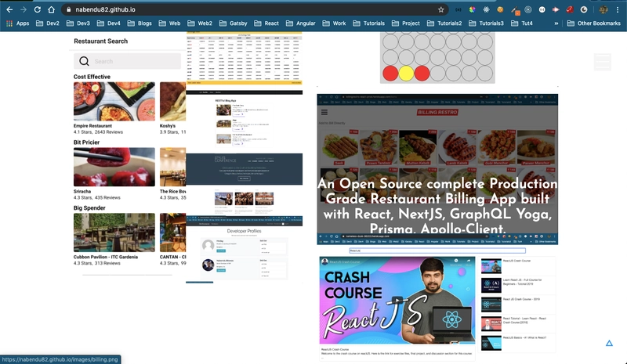627x364 pixels.
Task: Open the Developer Profiles project thumbnail
Action: [x=245, y=250]
